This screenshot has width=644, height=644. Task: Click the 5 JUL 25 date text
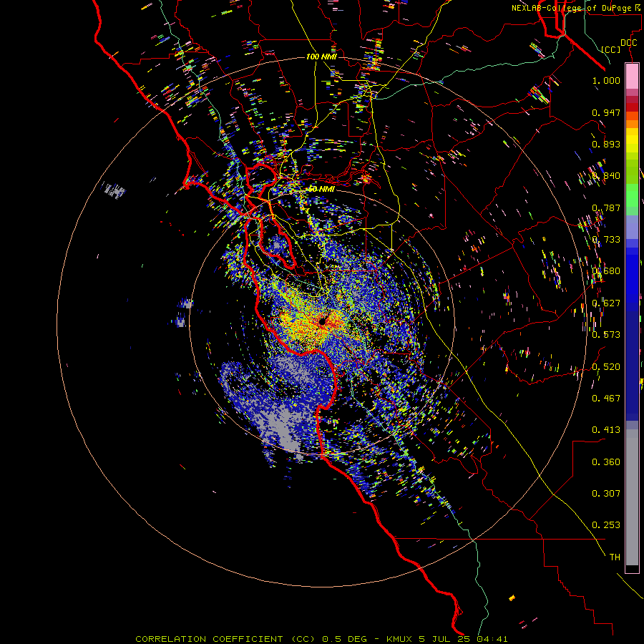(444, 639)
